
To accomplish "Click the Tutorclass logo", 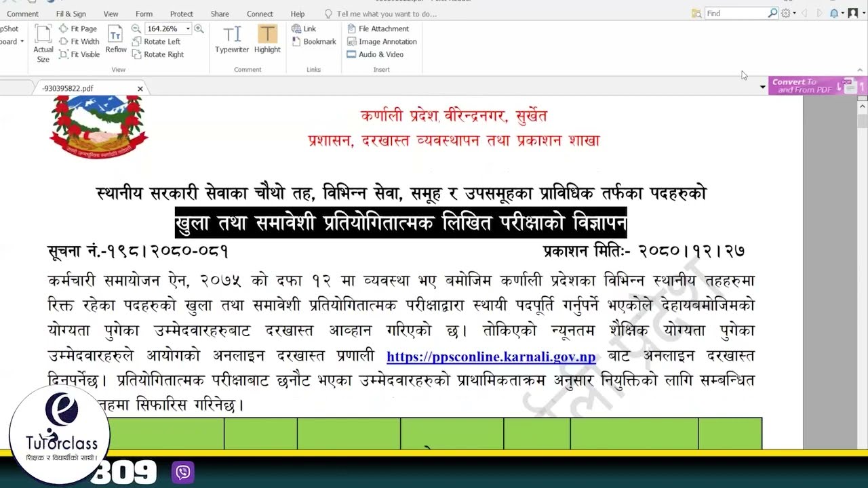I will coord(60,434).
